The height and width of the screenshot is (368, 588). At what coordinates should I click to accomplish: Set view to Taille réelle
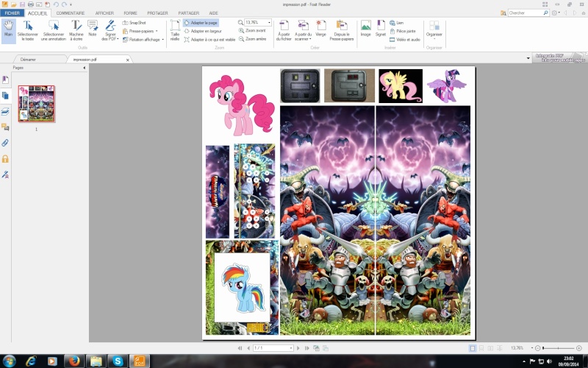point(175,31)
